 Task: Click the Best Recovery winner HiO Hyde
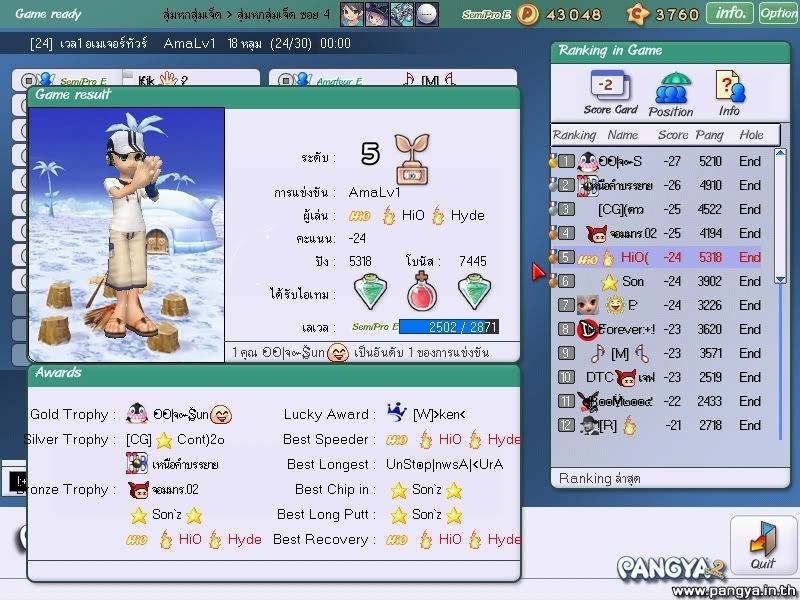454,540
